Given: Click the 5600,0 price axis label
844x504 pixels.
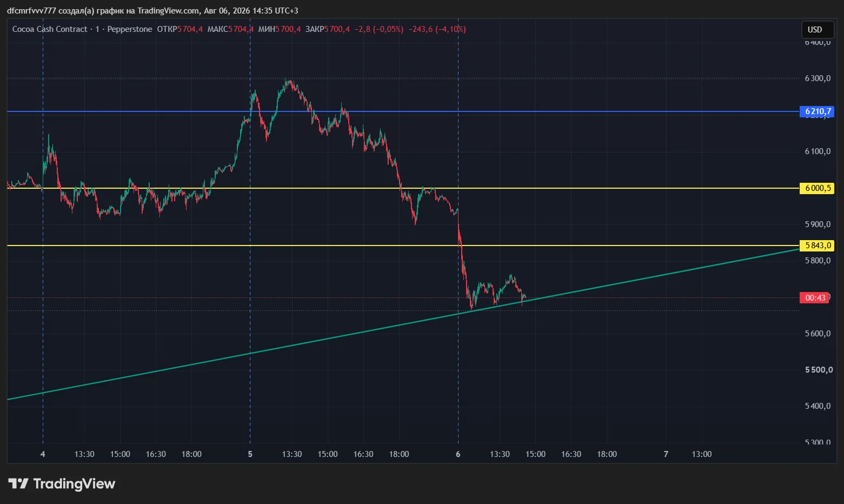Looking at the screenshot, I should click(818, 334).
